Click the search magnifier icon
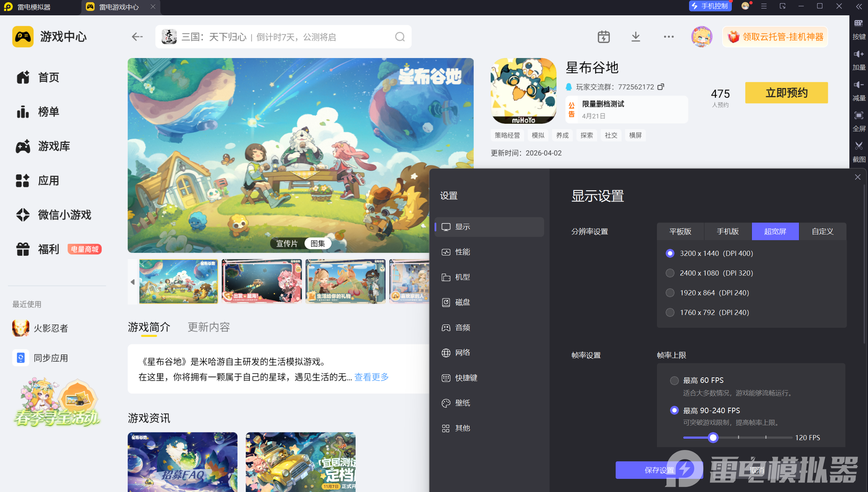The width and height of the screenshot is (868, 492). (x=400, y=37)
